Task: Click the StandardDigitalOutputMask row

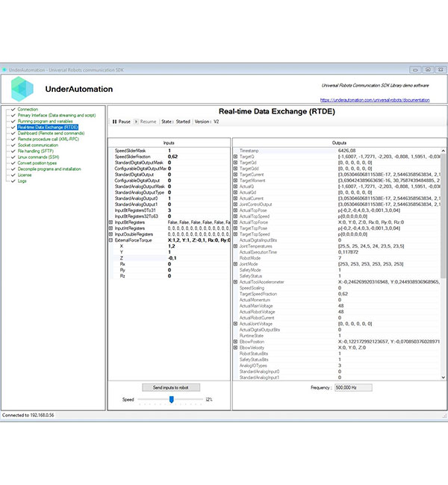Action: pos(169,163)
